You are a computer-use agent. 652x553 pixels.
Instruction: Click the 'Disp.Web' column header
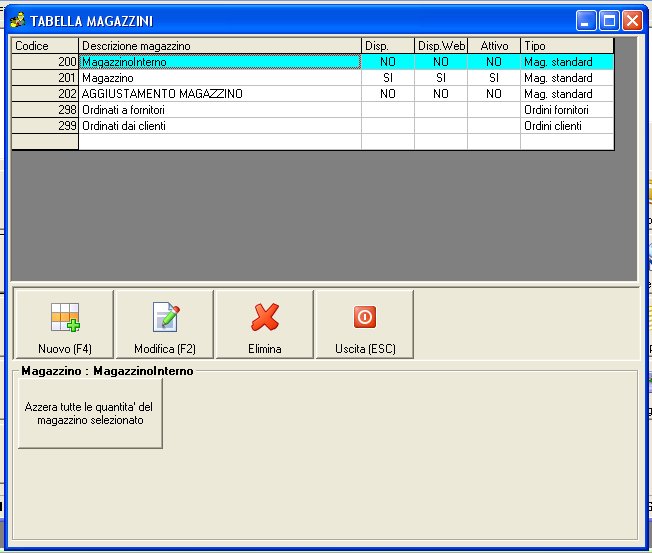[441, 46]
